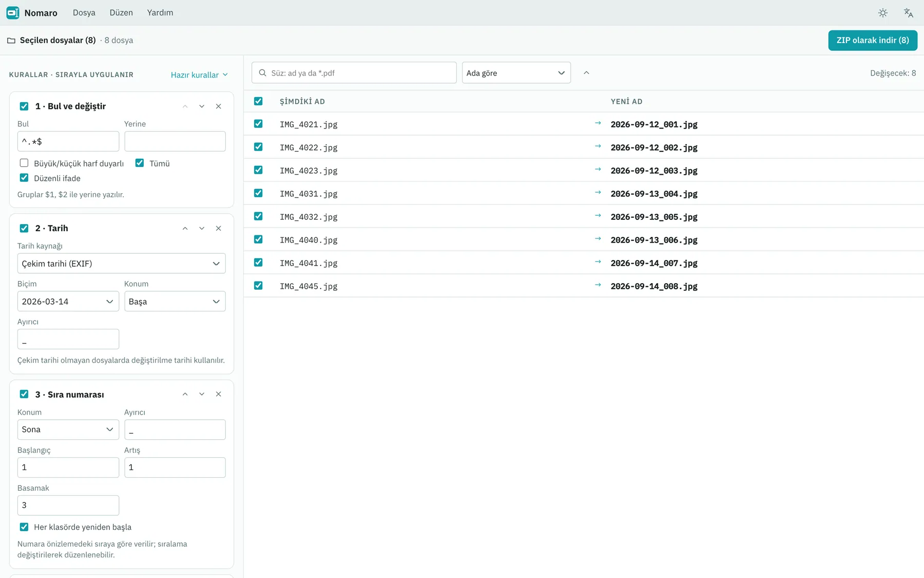Open 'Hazır kurallar' presets dropdown

(x=199, y=75)
